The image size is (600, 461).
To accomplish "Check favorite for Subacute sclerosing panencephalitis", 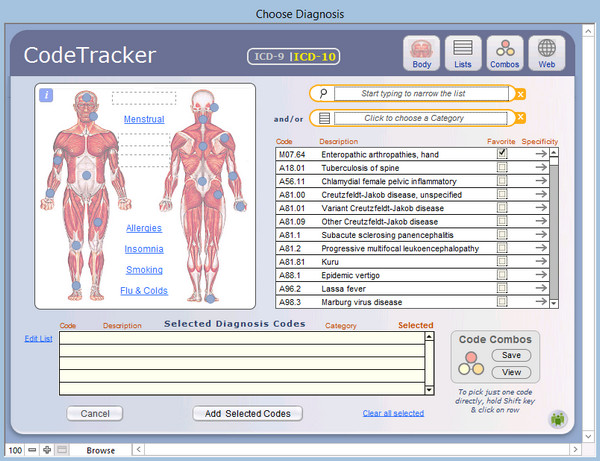I will [x=502, y=234].
